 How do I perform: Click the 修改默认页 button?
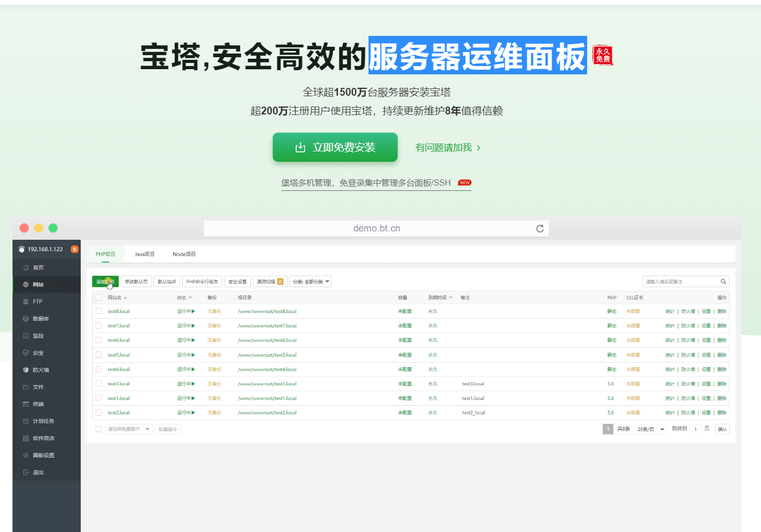136,281
